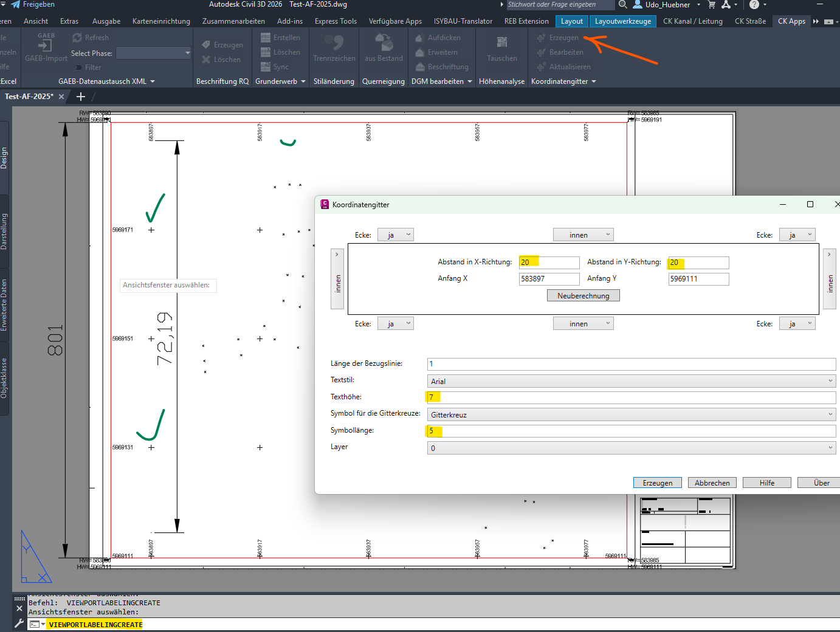Click the aus Bestand icon
Image resolution: width=840 pixels, height=632 pixels.
point(384,43)
